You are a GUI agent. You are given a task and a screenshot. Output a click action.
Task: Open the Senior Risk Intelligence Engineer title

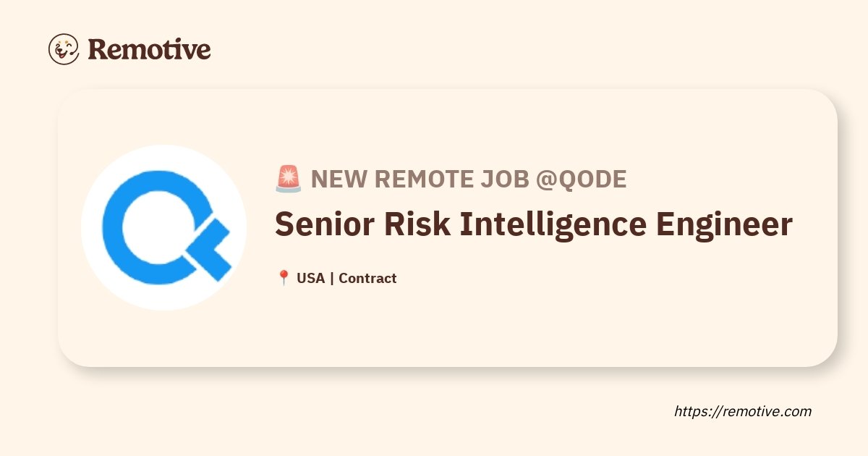coord(534,225)
